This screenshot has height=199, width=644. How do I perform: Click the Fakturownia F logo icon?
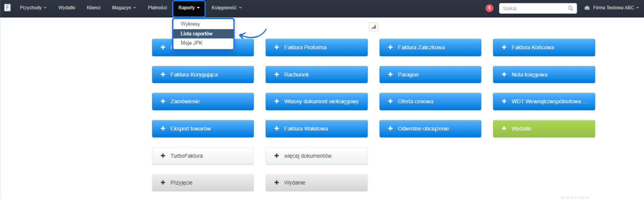(x=7, y=7)
